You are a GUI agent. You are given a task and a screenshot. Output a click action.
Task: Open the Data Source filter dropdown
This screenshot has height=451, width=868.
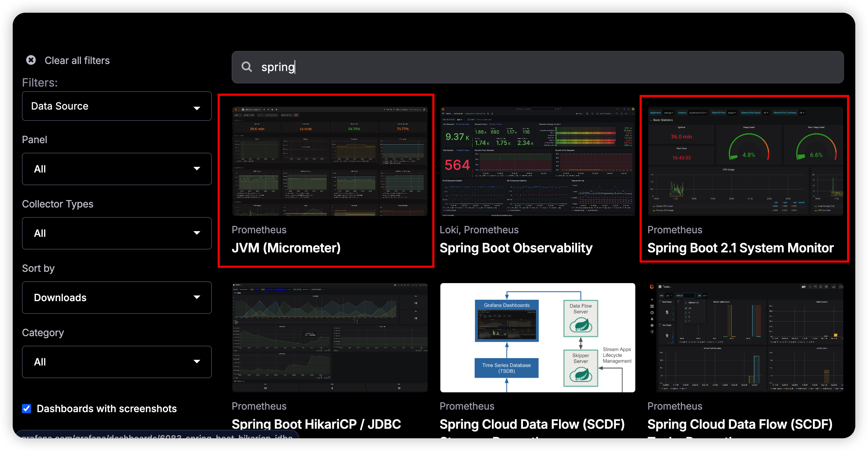pos(117,106)
